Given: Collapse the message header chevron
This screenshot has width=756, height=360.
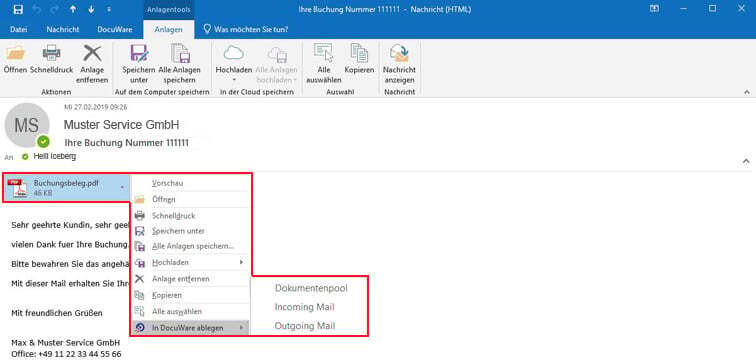Looking at the screenshot, I should pos(746,160).
